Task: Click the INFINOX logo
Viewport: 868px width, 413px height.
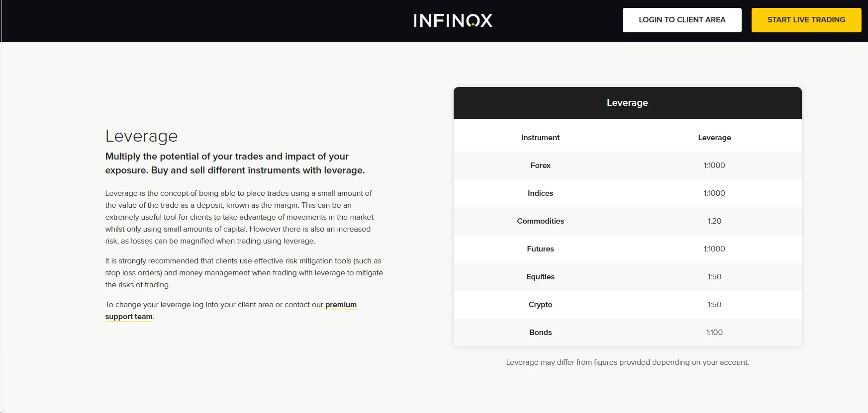Action: pos(453,20)
